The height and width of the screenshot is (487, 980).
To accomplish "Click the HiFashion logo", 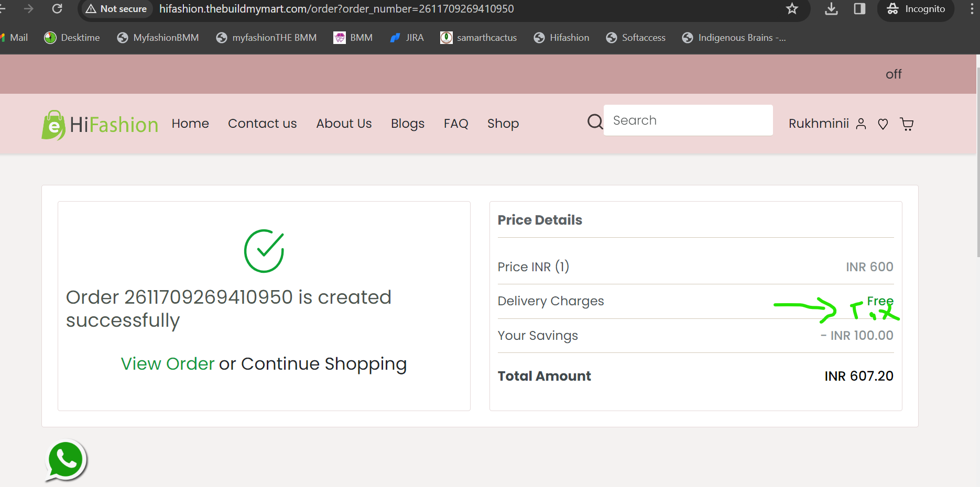I will tap(100, 125).
